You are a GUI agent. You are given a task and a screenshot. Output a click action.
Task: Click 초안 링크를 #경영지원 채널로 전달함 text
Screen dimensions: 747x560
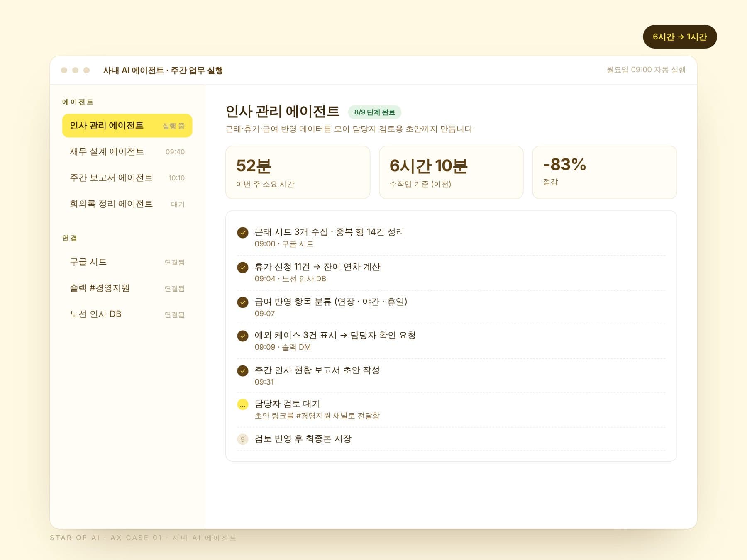[317, 416]
